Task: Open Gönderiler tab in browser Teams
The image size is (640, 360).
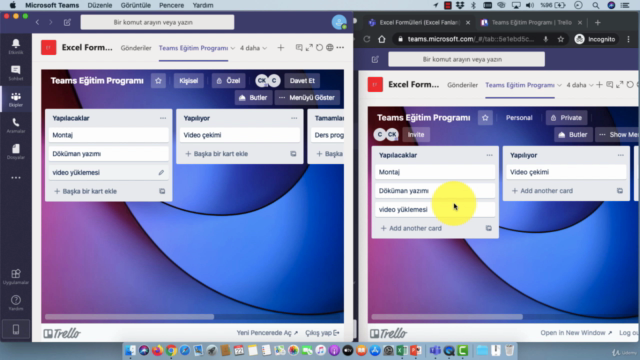Action: tap(462, 85)
